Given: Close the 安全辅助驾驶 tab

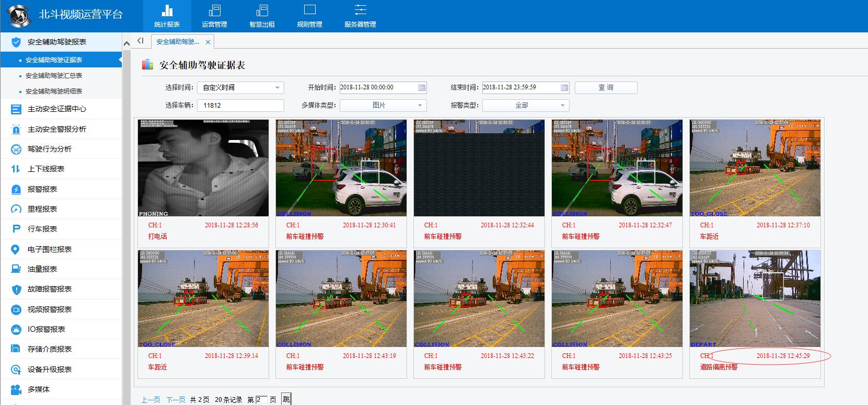Looking at the screenshot, I should click(208, 42).
